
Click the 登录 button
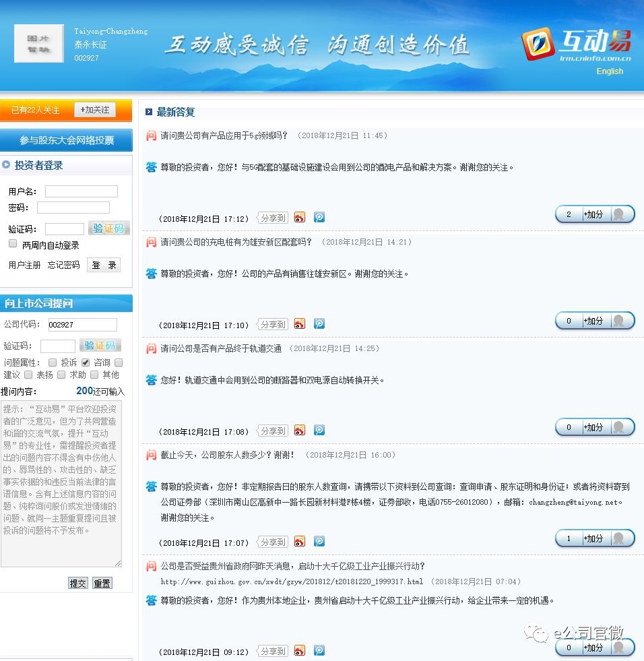104,265
